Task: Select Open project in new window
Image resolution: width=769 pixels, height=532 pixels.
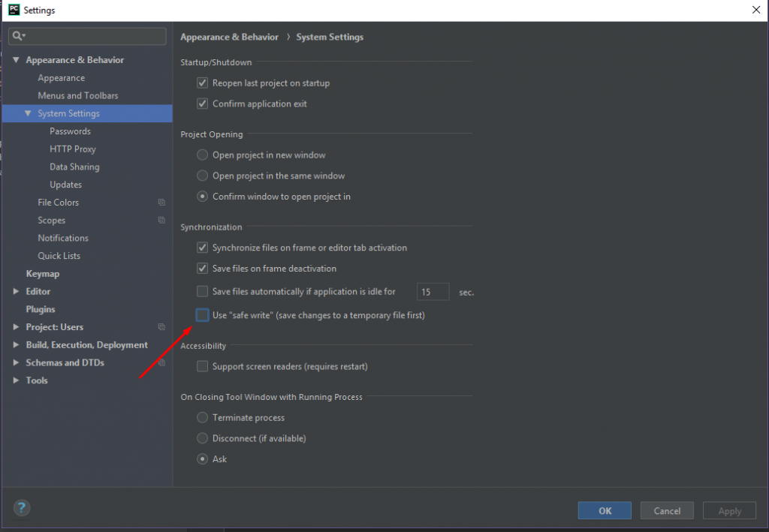Action: click(x=202, y=155)
